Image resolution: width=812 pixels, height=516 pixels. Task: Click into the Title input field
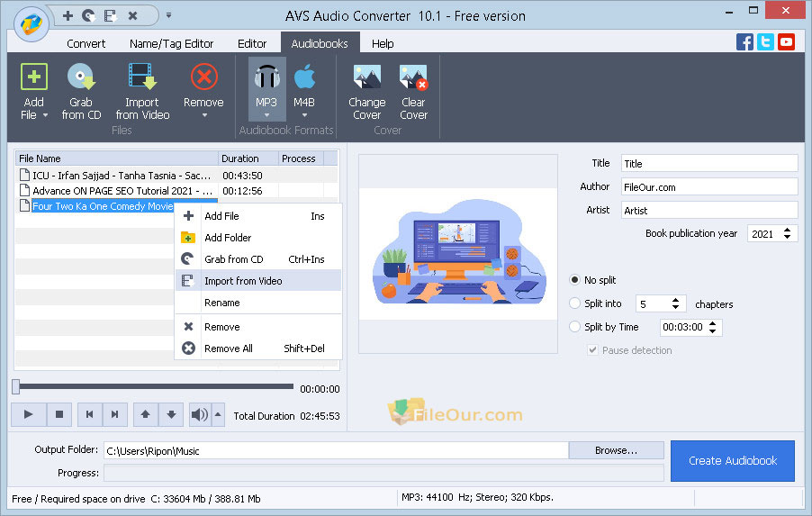[x=709, y=164]
